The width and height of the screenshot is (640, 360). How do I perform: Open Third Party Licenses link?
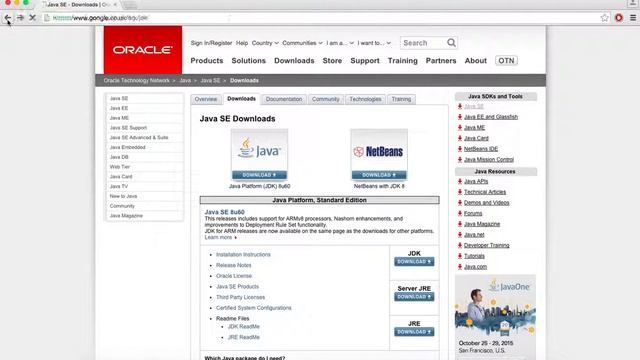pos(240,297)
